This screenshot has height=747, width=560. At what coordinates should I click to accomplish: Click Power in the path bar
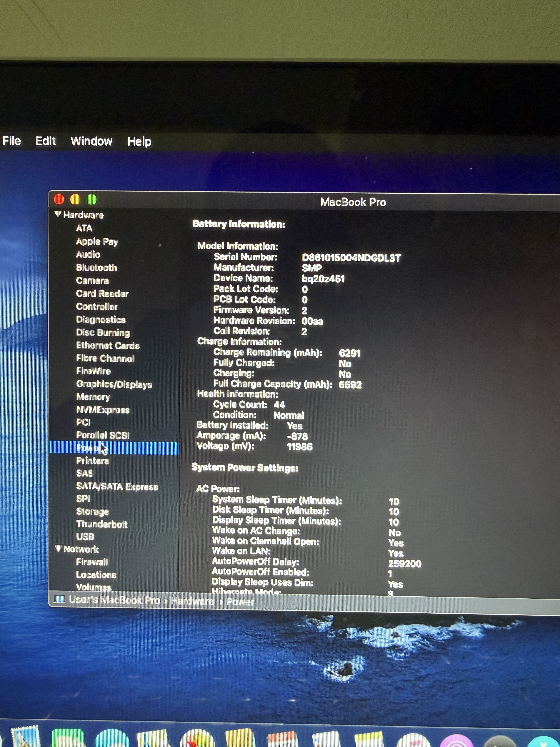(x=240, y=602)
